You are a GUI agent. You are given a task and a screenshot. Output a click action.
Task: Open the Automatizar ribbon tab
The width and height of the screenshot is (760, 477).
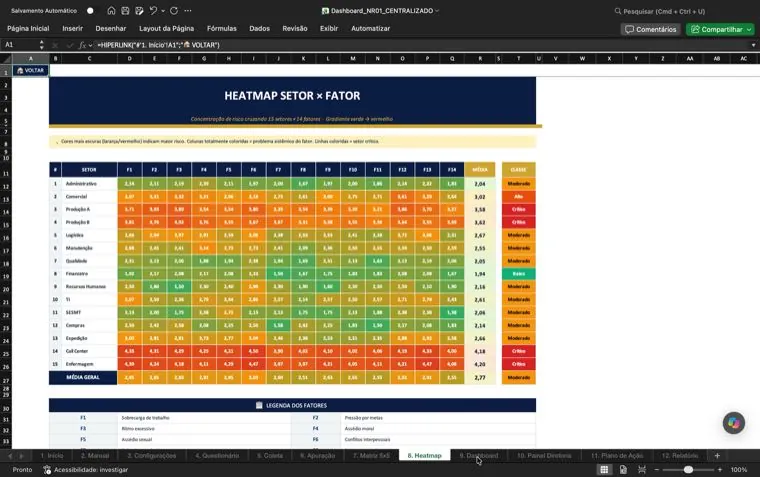[370, 29]
